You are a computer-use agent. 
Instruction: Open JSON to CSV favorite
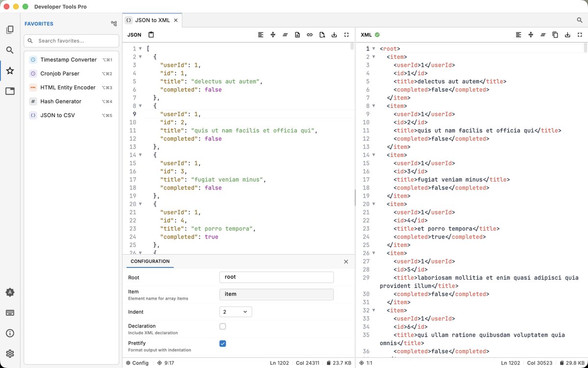click(x=71, y=115)
